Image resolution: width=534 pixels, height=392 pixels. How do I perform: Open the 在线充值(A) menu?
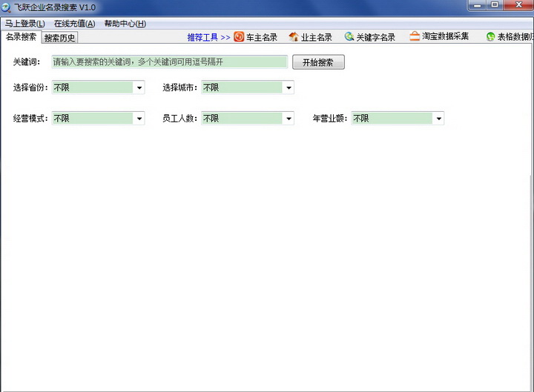pos(75,24)
